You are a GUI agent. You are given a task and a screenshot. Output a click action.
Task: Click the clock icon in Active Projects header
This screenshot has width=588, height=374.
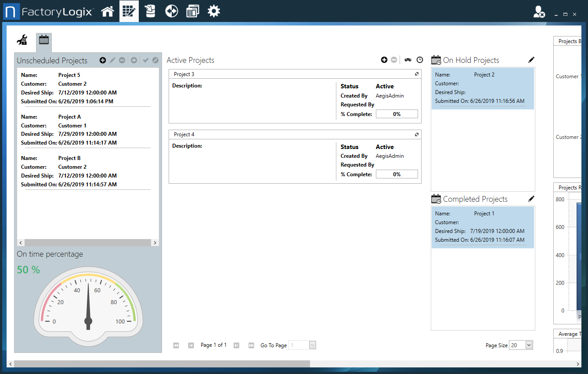point(420,60)
